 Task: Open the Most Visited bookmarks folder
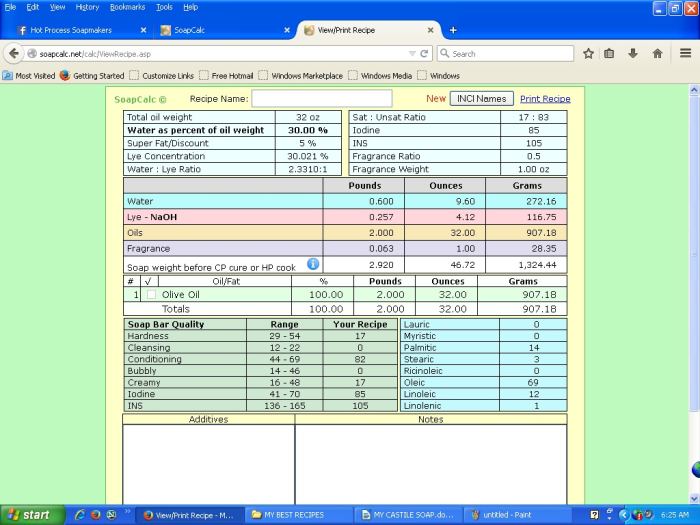coord(29,75)
